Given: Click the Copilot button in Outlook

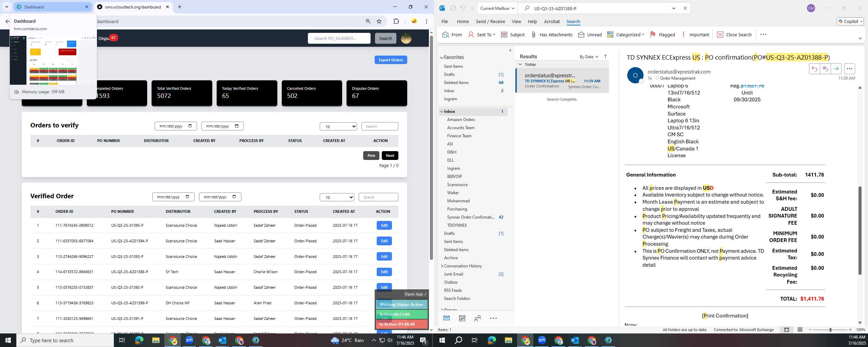Looking at the screenshot, I should click(x=850, y=21).
